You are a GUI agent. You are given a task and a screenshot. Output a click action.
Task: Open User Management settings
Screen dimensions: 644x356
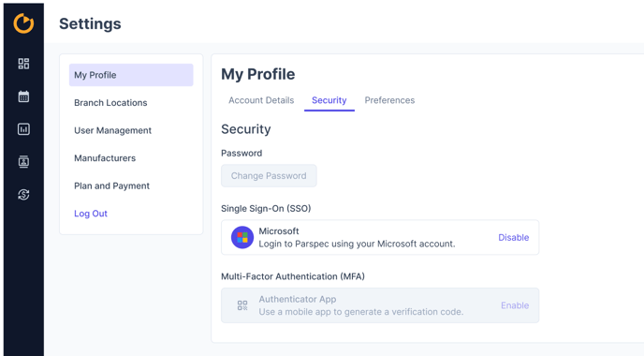tap(112, 130)
